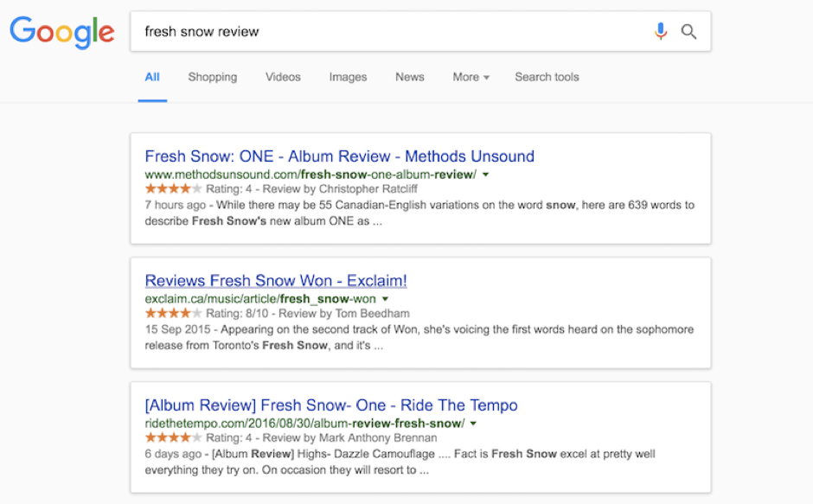The height and width of the screenshot is (504, 813).
Task: Click the star rating of Exclaim result
Action: 173,313
